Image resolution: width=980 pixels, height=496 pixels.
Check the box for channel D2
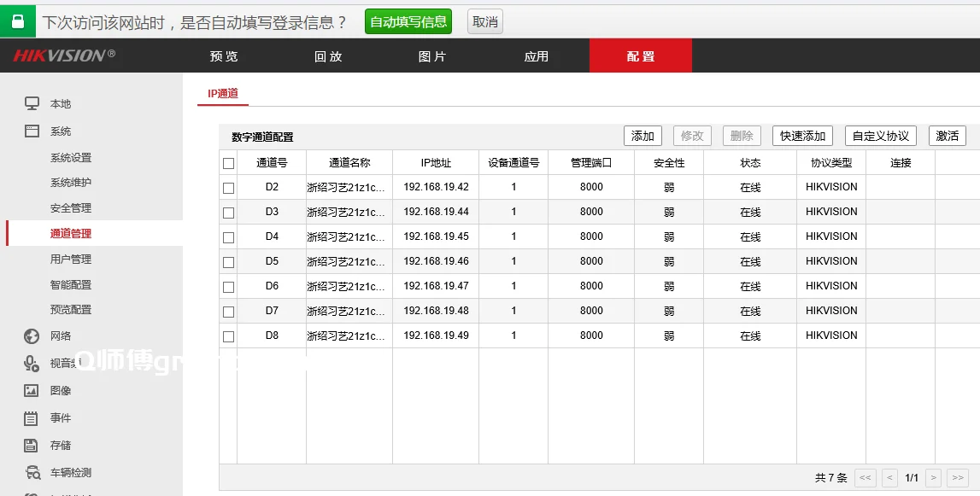228,188
